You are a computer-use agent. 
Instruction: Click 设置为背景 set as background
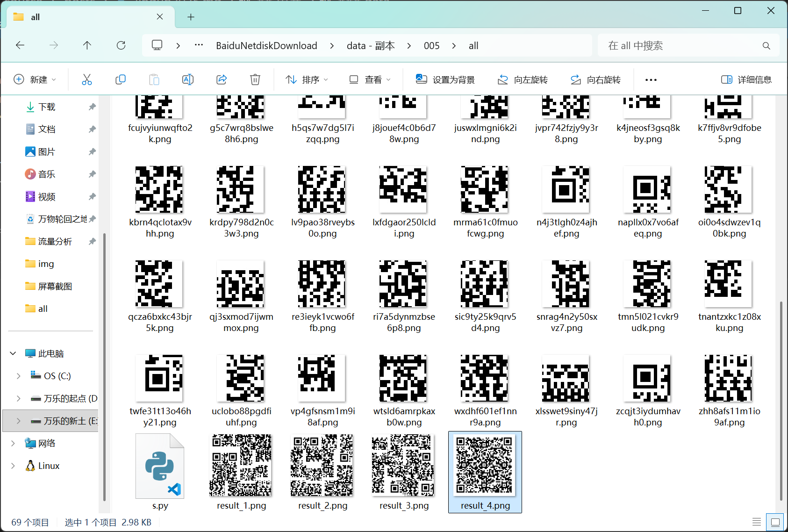(x=445, y=79)
